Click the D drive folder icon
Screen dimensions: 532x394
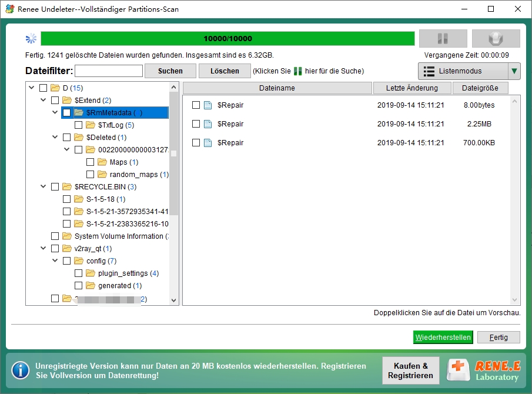[x=55, y=88]
